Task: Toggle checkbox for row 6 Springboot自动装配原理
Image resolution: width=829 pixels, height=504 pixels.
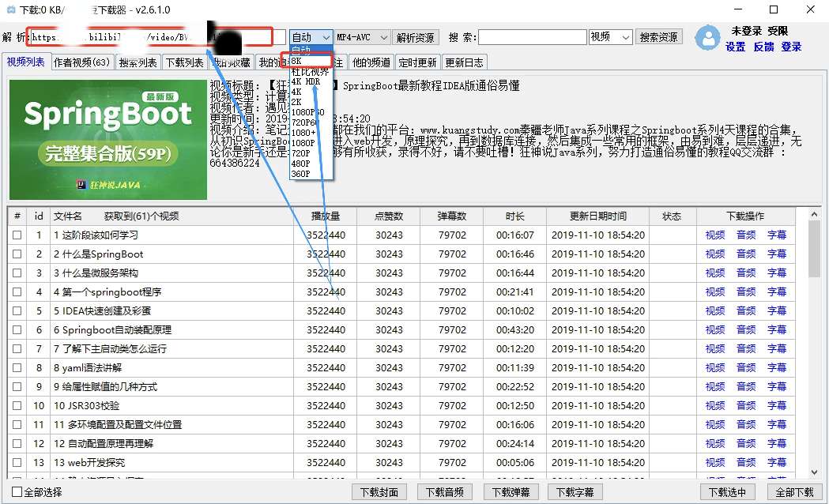Action: [17, 330]
